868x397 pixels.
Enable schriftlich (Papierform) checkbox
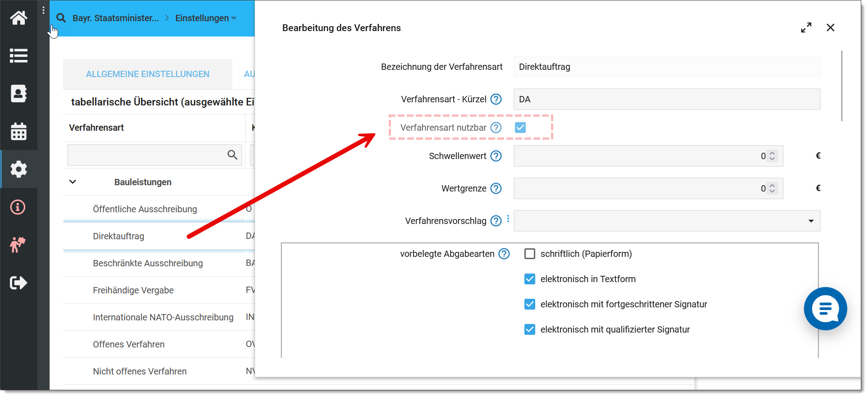530,254
